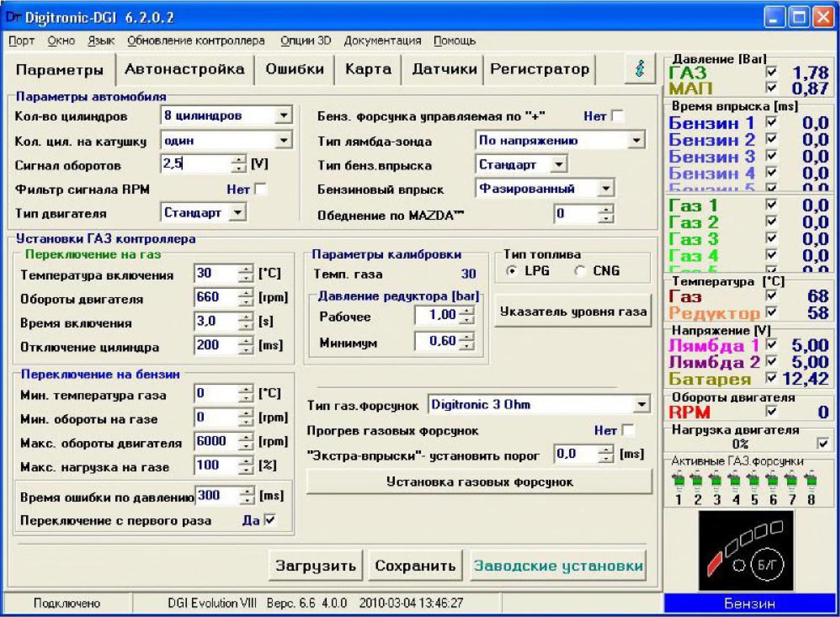
Task: Click the Сохранить button
Action: pos(415,565)
